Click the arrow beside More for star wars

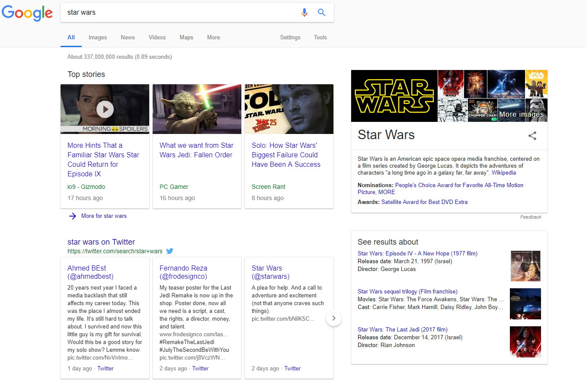[73, 216]
